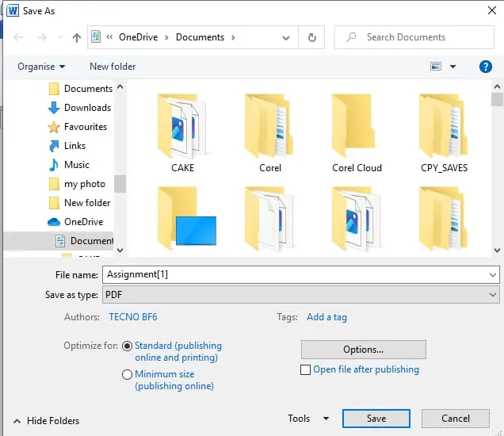Select Minimum size radio button
This screenshot has height=436, width=504.
[128, 374]
